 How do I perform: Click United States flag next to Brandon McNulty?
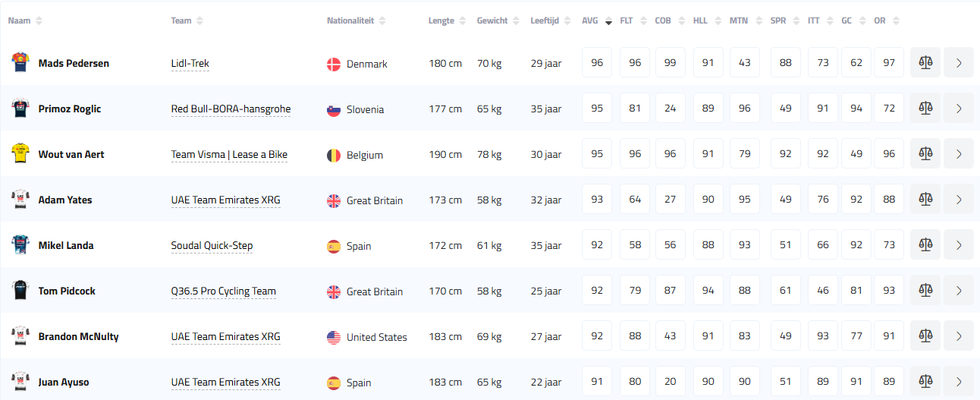tap(334, 337)
